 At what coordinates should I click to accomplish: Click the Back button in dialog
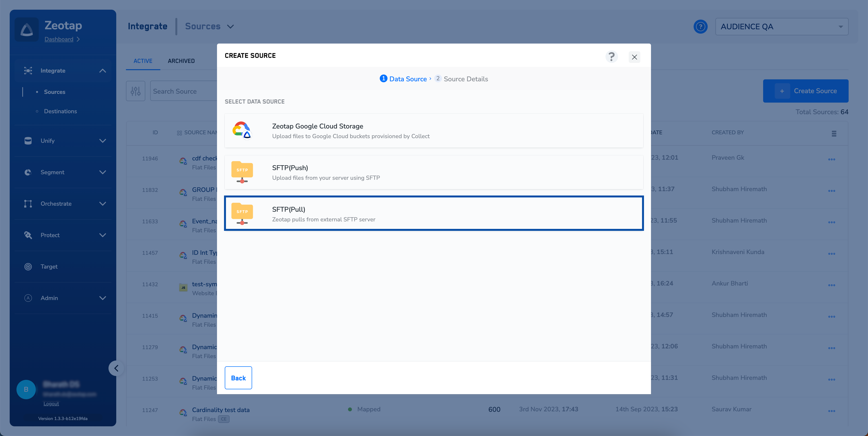click(x=238, y=378)
